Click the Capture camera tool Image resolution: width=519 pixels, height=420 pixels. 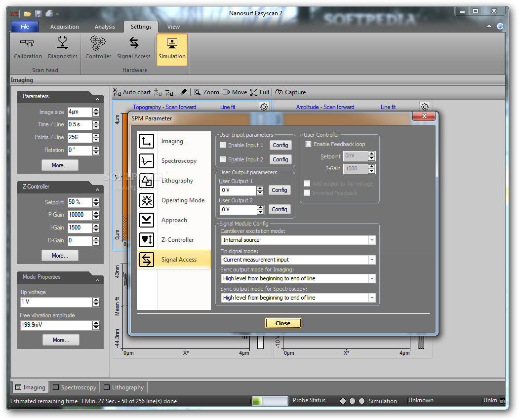tap(291, 92)
